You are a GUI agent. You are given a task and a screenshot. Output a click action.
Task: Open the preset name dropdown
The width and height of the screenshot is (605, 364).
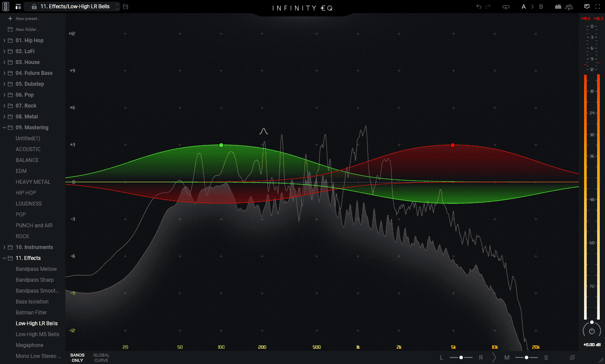point(75,7)
